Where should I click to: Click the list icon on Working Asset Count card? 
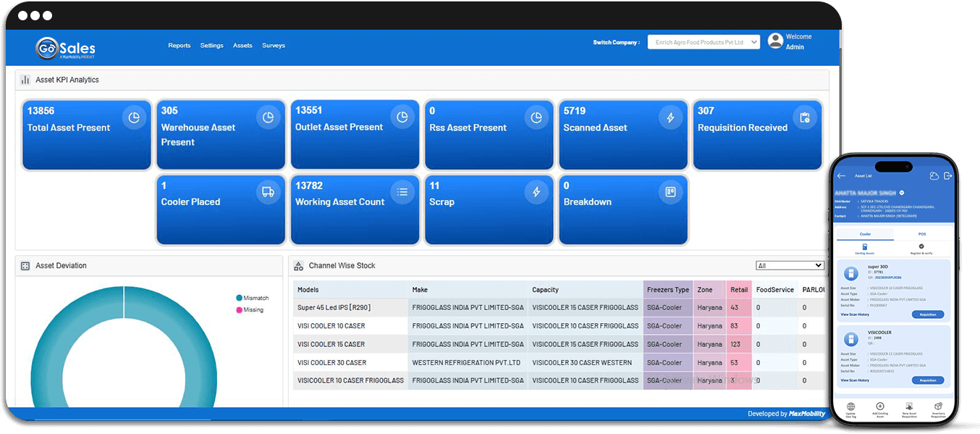tap(402, 192)
